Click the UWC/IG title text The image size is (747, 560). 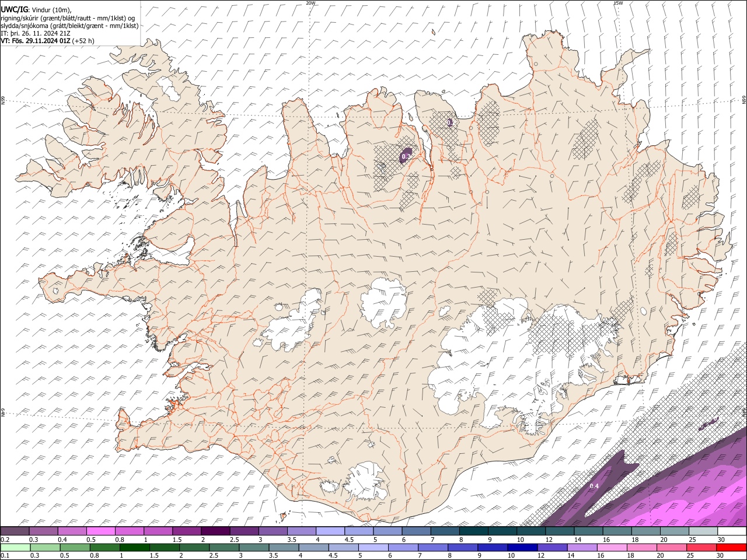tap(15, 9)
